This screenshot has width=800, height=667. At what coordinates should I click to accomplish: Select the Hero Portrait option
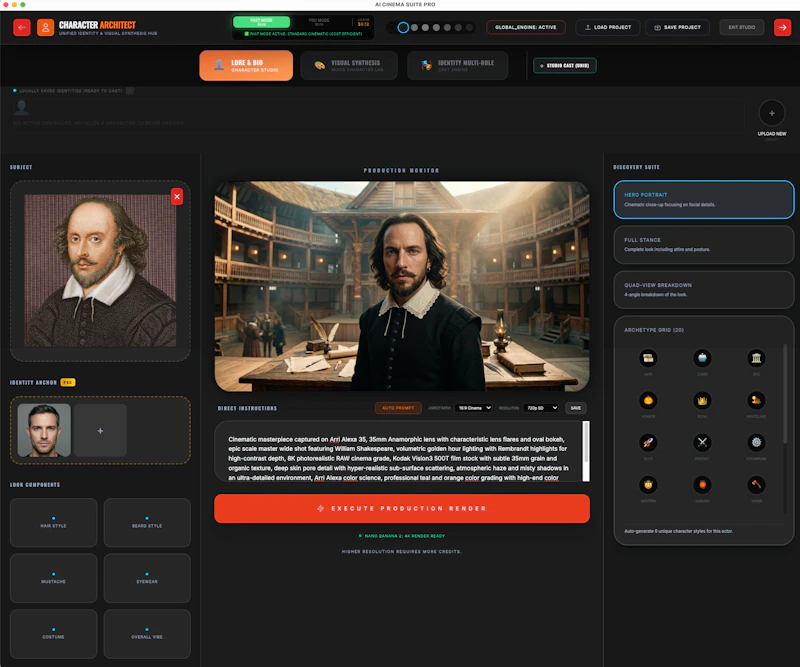(704, 200)
